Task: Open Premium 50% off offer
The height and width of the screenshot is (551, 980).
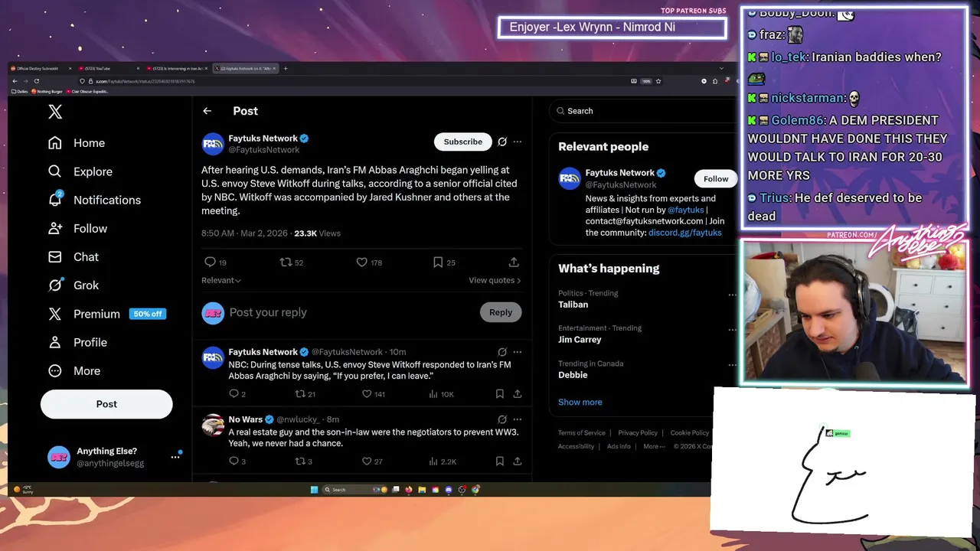Action: pos(106,314)
